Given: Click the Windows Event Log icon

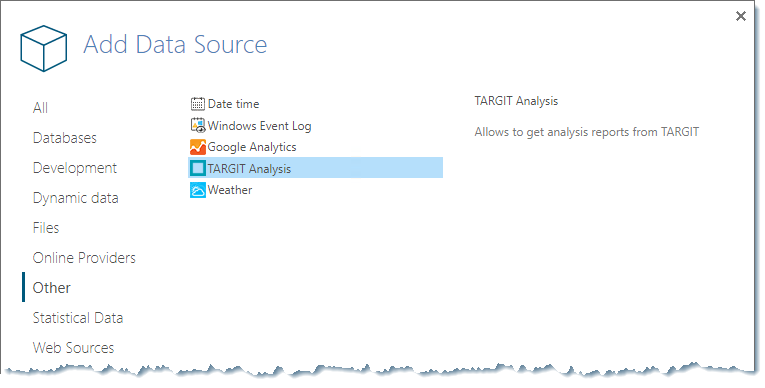Looking at the screenshot, I should tap(198, 125).
